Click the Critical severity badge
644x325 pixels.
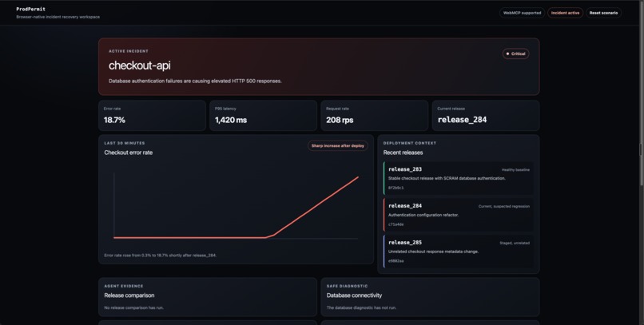pyautogui.click(x=516, y=54)
